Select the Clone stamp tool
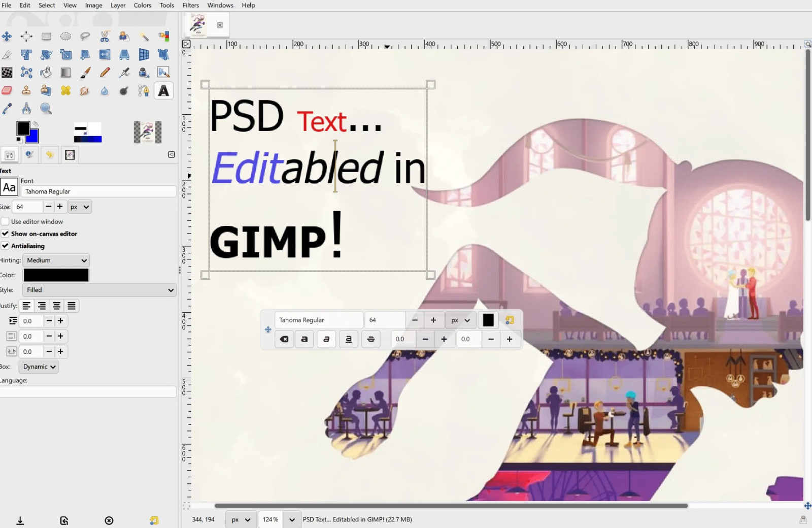 pyautogui.click(x=26, y=91)
